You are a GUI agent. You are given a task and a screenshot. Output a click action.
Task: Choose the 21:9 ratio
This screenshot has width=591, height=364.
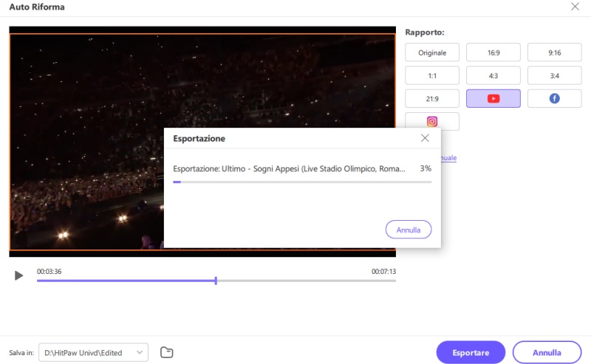point(432,99)
